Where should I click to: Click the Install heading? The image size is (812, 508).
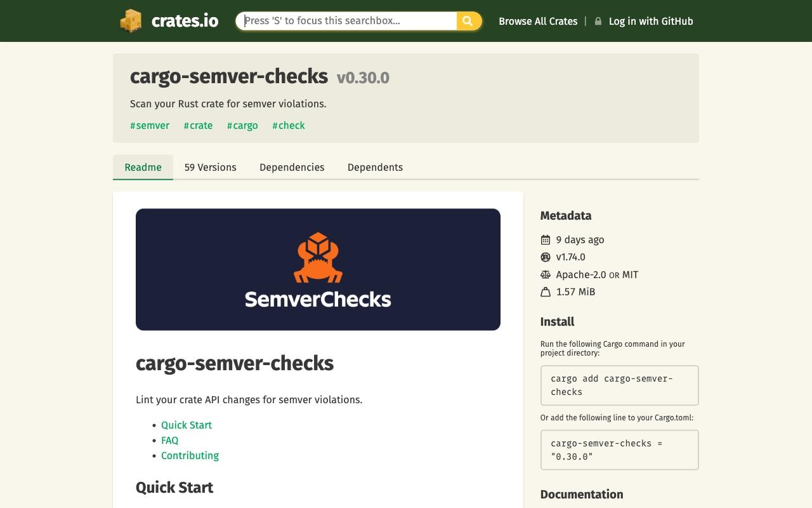[558, 321]
